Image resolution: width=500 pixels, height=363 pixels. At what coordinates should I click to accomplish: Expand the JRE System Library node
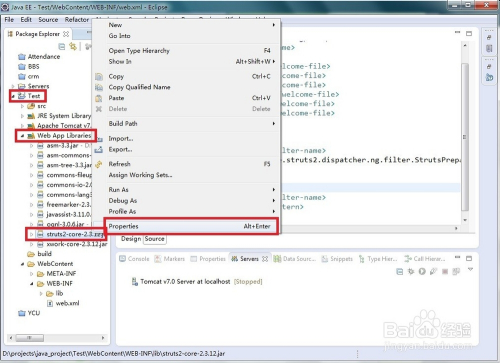pos(22,116)
